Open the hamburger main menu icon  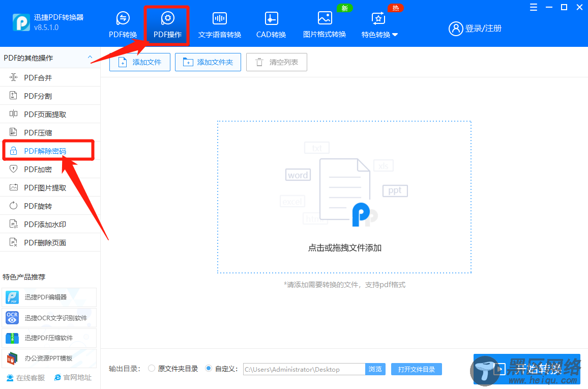click(533, 7)
